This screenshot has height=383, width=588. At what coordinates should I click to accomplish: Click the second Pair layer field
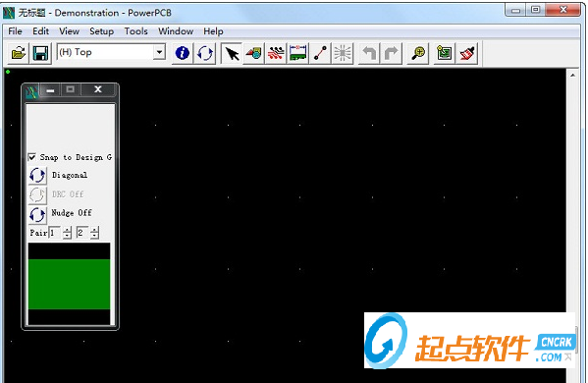[82, 233]
